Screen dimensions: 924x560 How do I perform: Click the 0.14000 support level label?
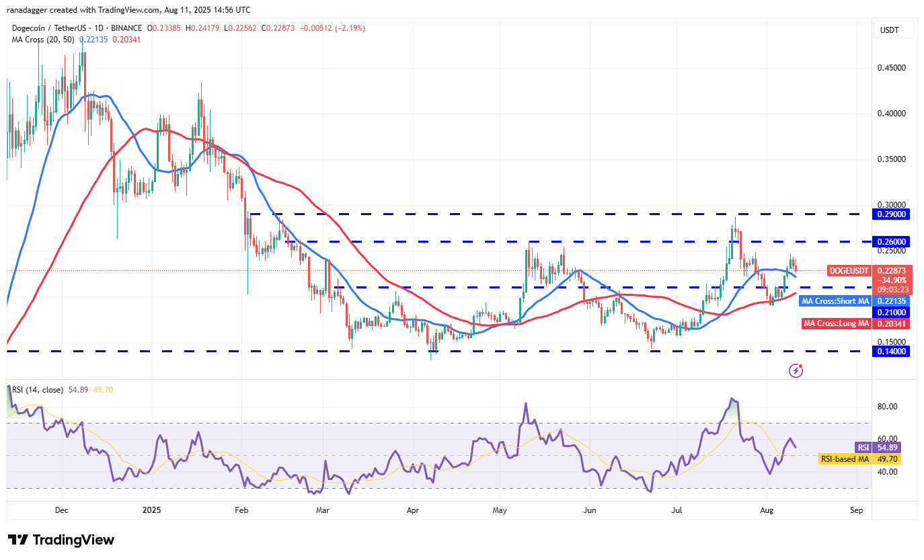pos(890,351)
